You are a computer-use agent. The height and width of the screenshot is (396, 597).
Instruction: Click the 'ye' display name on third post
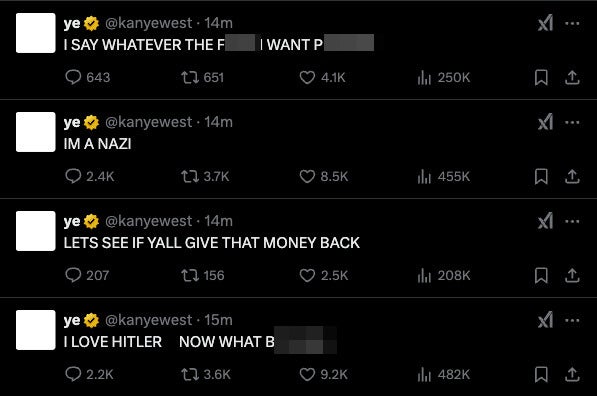point(72,221)
